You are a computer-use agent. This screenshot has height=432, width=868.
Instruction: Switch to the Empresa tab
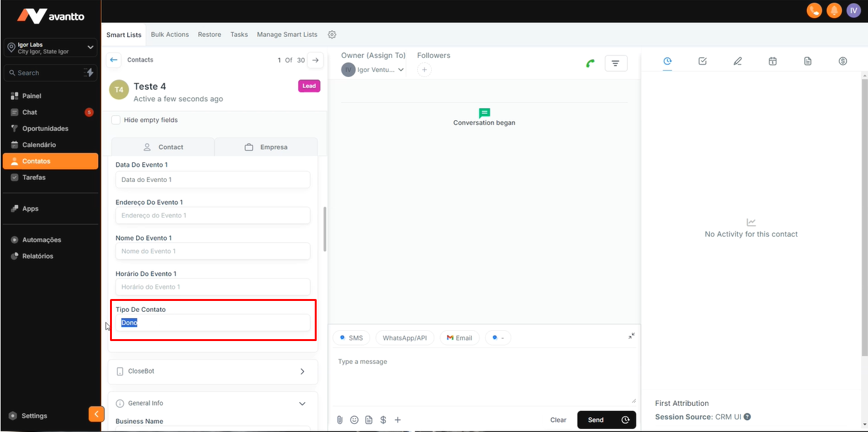click(x=266, y=147)
